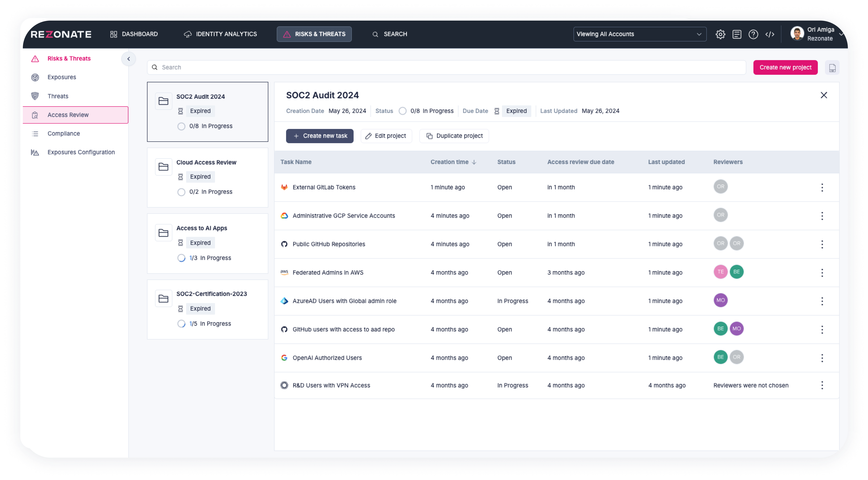Viewport: 868px width, 480px height.
Task: Click Last updated column header
Action: [x=666, y=162]
